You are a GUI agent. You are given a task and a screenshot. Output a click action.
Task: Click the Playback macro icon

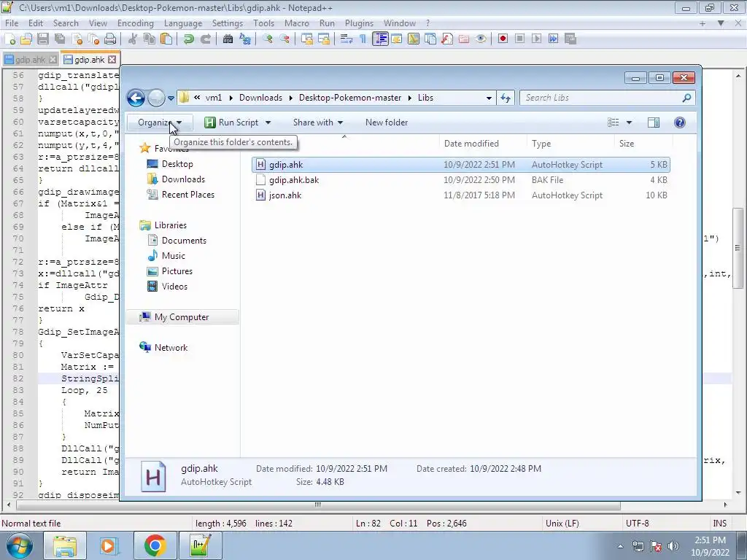pyautogui.click(x=537, y=39)
